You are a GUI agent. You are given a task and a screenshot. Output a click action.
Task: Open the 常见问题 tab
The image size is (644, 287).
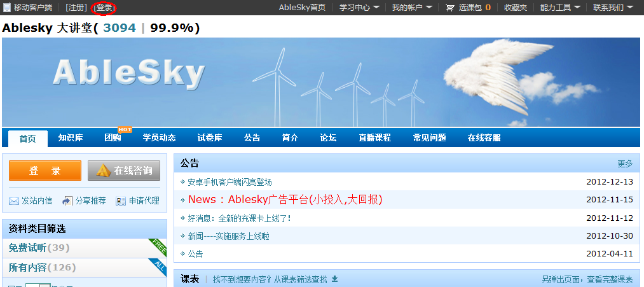pos(430,137)
